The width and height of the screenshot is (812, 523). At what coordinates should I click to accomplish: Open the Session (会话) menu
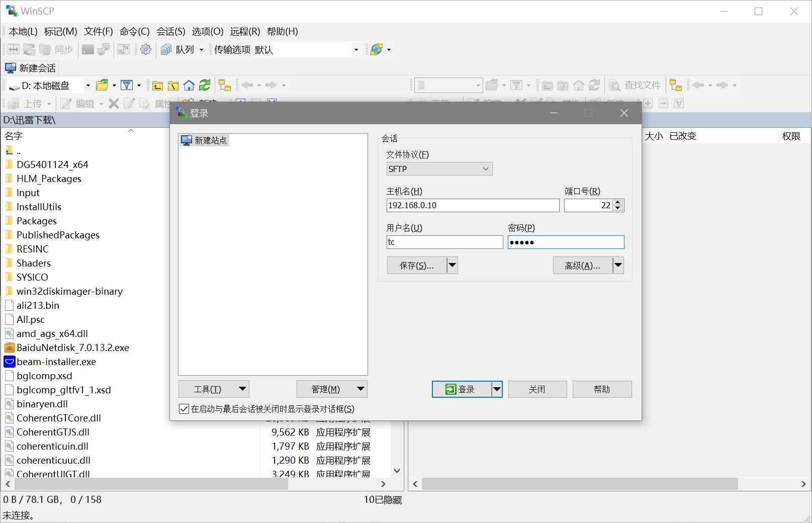(x=171, y=31)
